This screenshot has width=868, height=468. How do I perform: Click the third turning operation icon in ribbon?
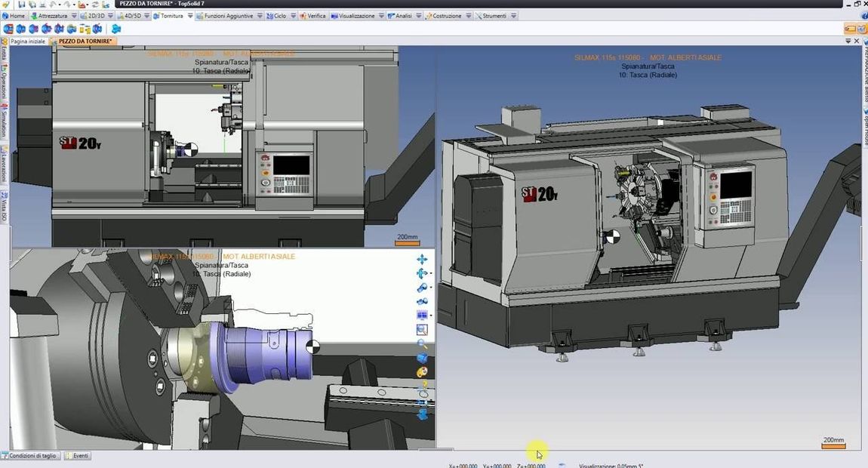(34, 29)
